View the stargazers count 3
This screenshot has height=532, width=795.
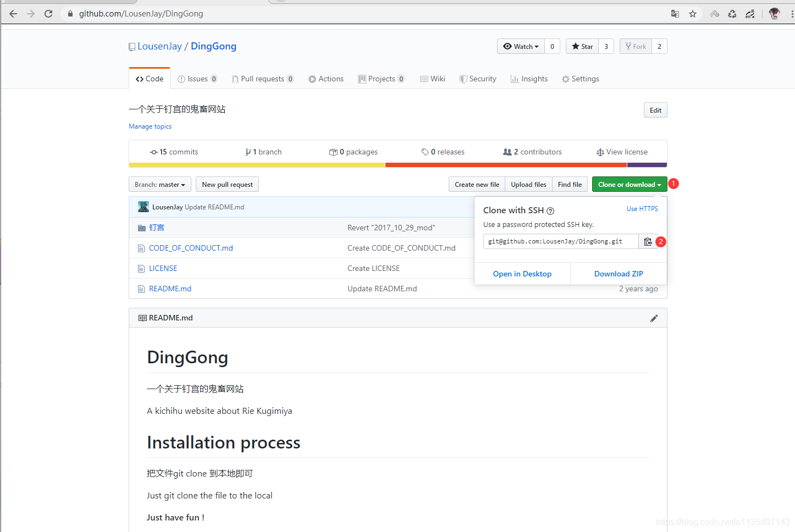(x=606, y=46)
